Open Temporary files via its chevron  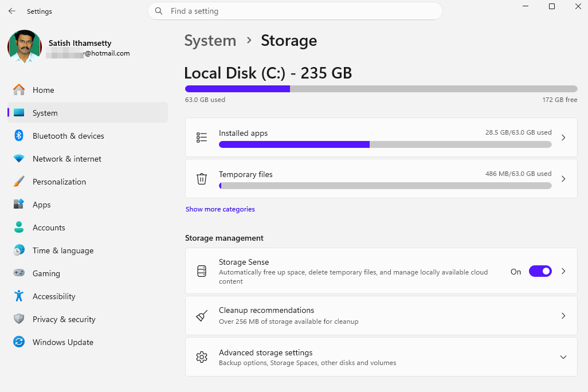click(x=563, y=179)
